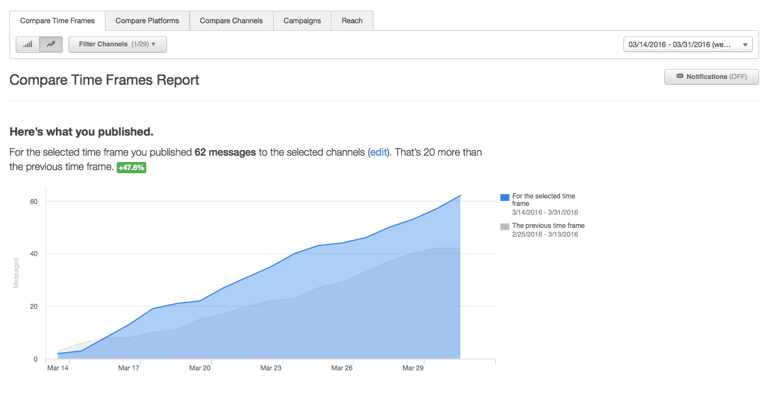Click the 'For the selected time frame' legend label

click(x=543, y=199)
